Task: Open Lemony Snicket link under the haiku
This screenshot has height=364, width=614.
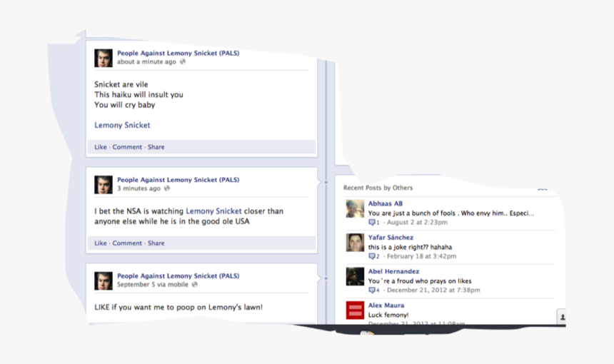Action: click(122, 125)
